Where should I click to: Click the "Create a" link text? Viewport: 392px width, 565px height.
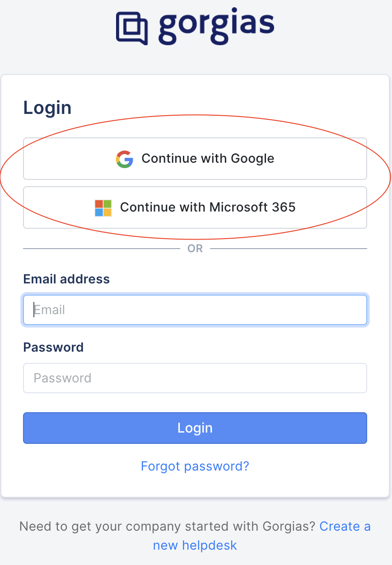[x=345, y=527]
